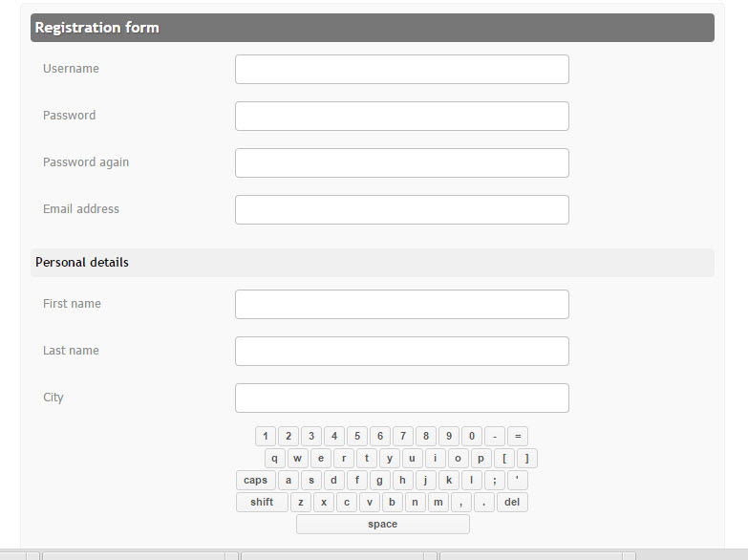748x560 pixels.
Task: Select the Last name text box
Action: click(x=401, y=351)
